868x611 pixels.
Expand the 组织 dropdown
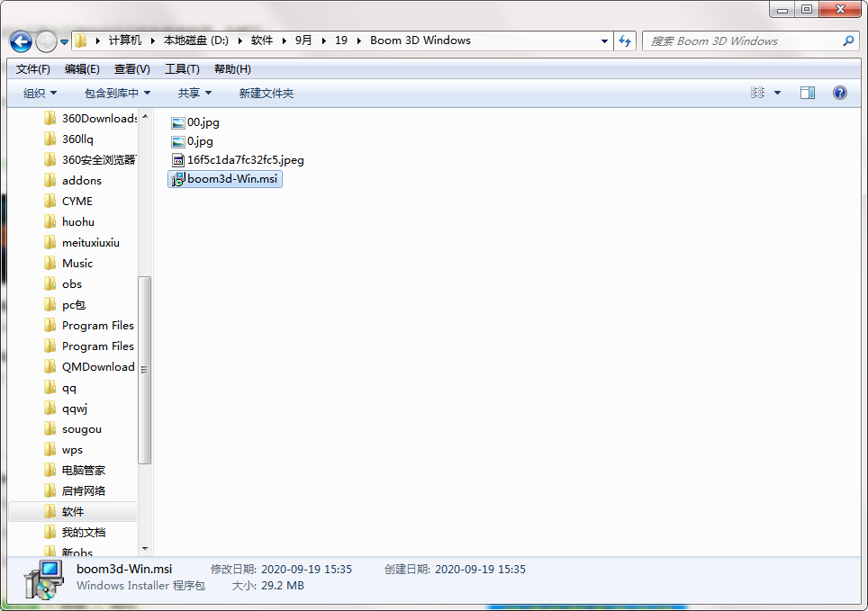coord(40,93)
